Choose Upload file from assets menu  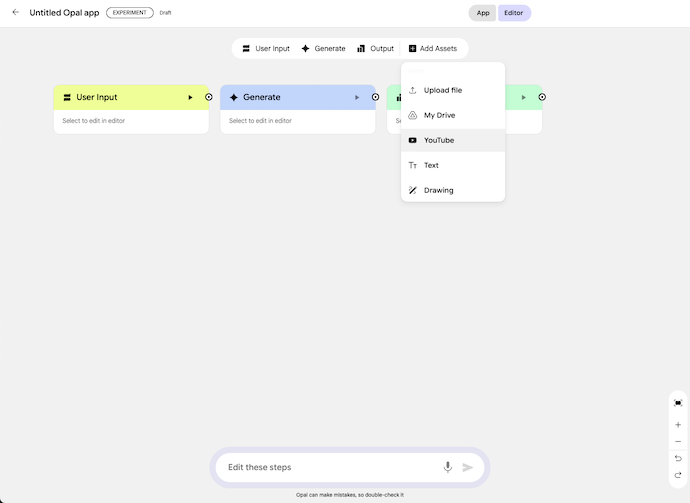(x=453, y=90)
